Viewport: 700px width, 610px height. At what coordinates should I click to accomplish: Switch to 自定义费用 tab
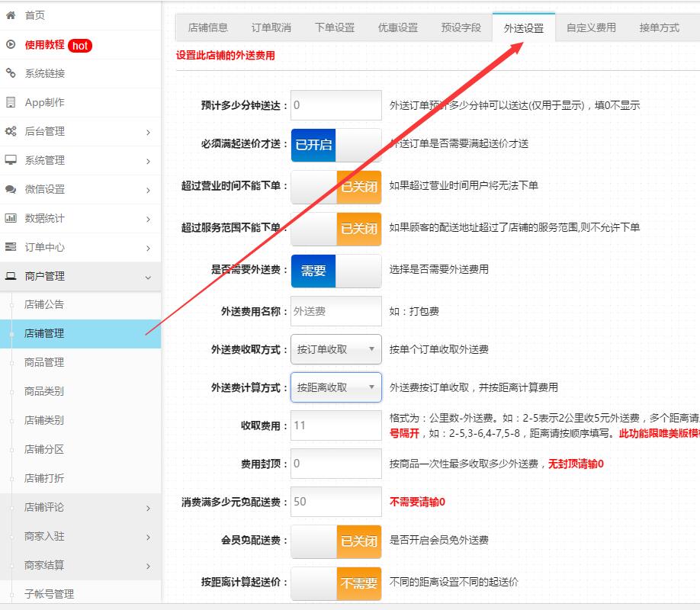pos(591,27)
